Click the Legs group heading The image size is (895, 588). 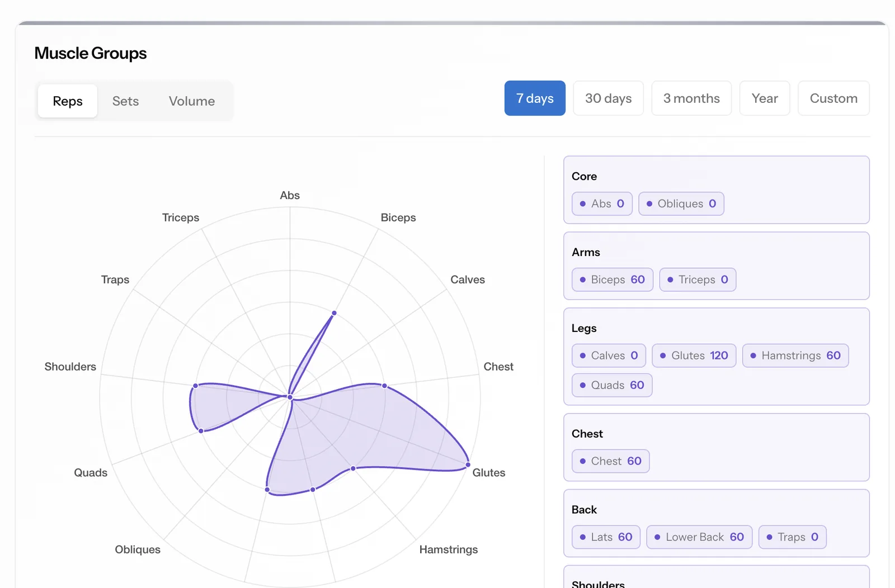[x=584, y=328]
